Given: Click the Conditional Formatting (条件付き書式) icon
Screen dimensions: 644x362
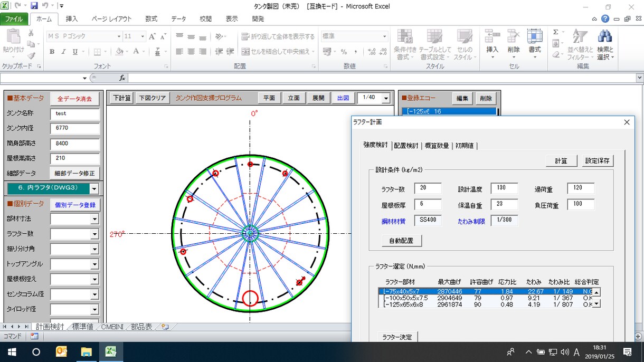Looking at the screenshot, I should point(405,36).
